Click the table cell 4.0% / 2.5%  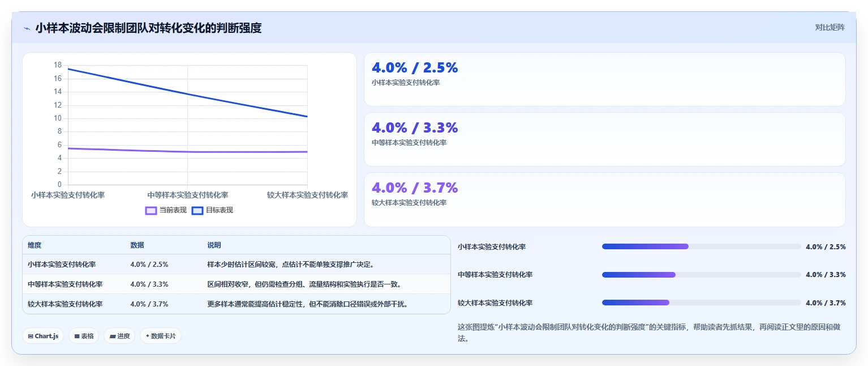click(149, 265)
